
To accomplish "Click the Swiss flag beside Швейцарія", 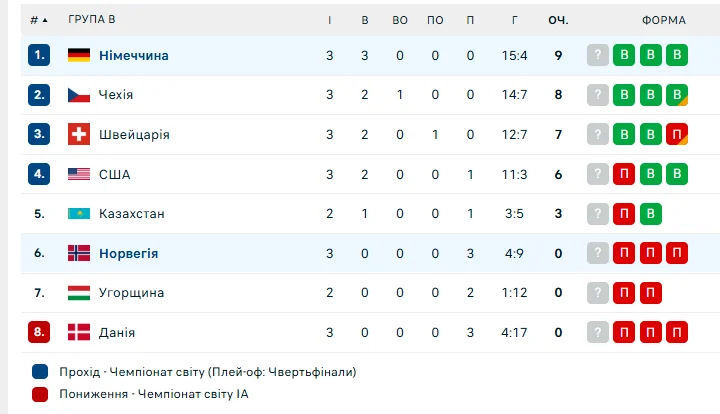I will pyautogui.click(x=79, y=134).
